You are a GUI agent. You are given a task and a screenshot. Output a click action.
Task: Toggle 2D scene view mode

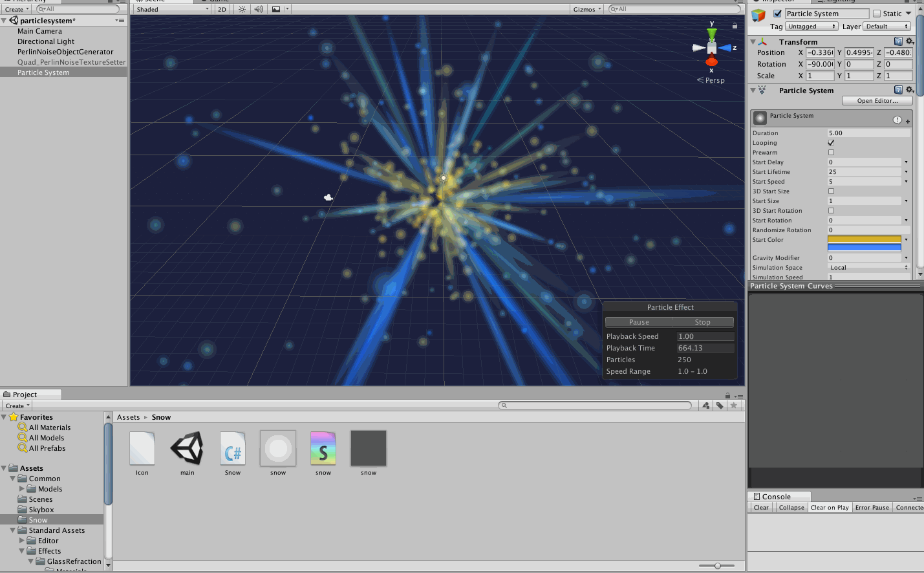[222, 9]
